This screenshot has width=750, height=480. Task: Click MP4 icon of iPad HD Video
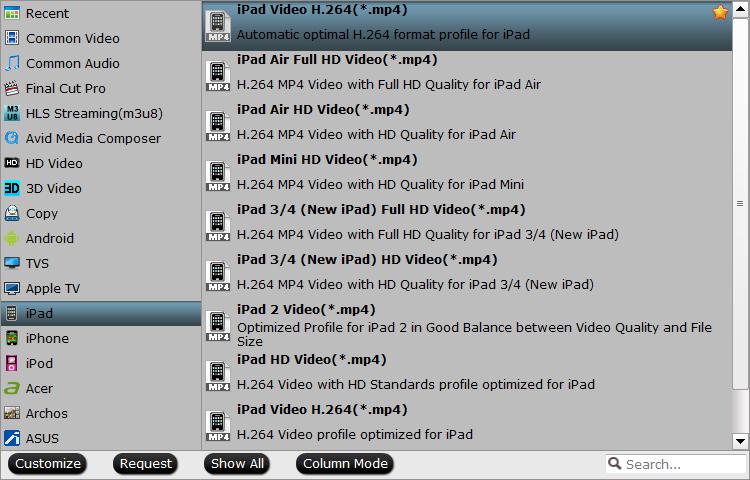pyautogui.click(x=218, y=376)
